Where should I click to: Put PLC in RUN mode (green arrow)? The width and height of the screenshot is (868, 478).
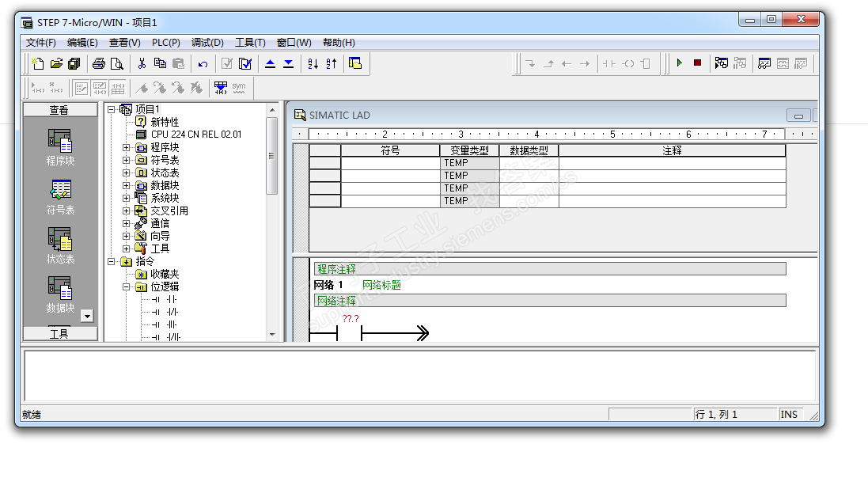pos(679,63)
